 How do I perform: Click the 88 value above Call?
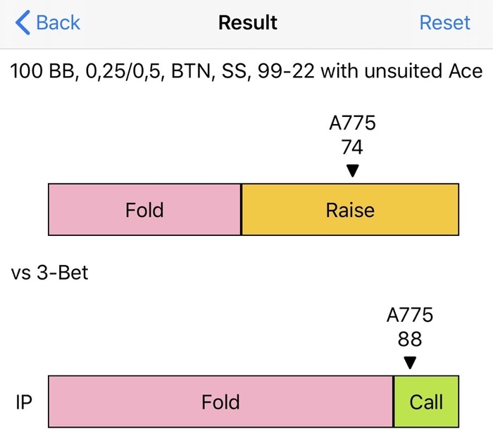(410, 340)
